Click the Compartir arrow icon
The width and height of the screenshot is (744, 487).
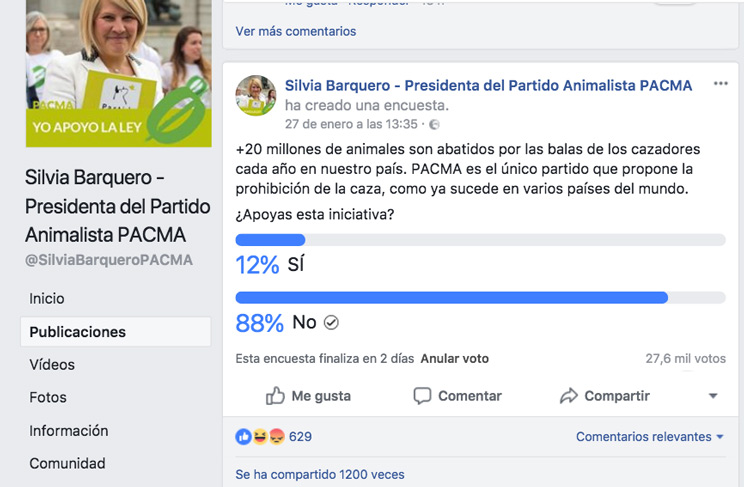click(569, 396)
